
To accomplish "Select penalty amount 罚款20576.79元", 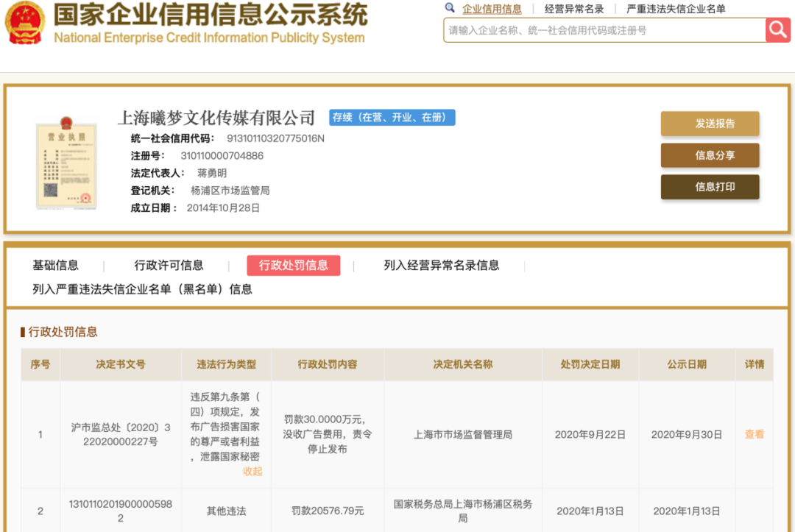I will (x=328, y=511).
